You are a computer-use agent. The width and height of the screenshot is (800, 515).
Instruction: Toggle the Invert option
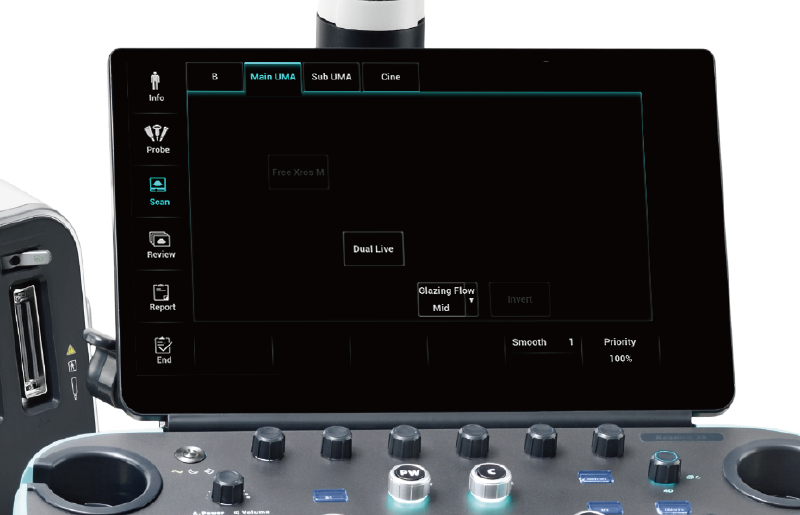click(x=519, y=299)
